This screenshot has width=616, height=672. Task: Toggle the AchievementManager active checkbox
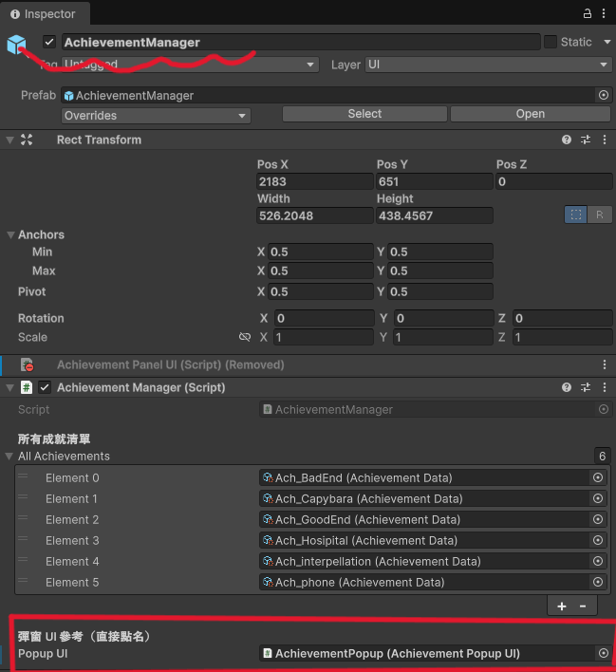click(x=49, y=42)
